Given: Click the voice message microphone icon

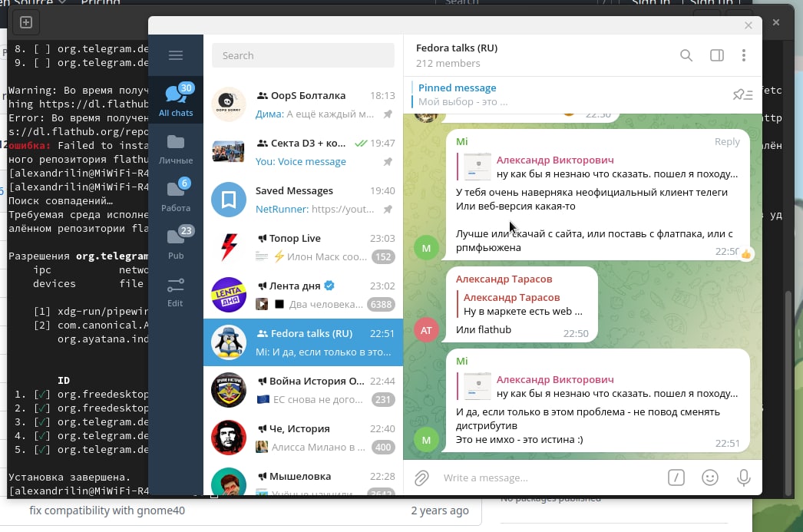Looking at the screenshot, I should pos(744,477).
